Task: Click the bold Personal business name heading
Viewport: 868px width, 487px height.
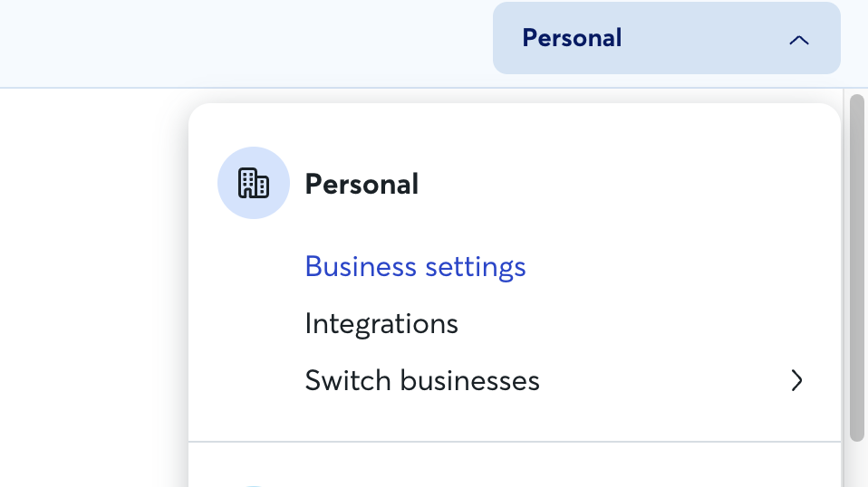Action: pyautogui.click(x=362, y=184)
